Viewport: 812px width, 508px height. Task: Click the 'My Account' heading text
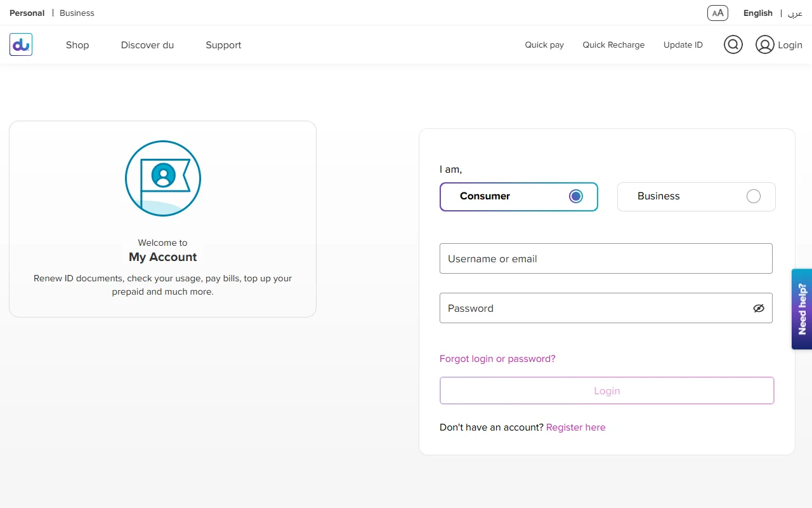163,257
